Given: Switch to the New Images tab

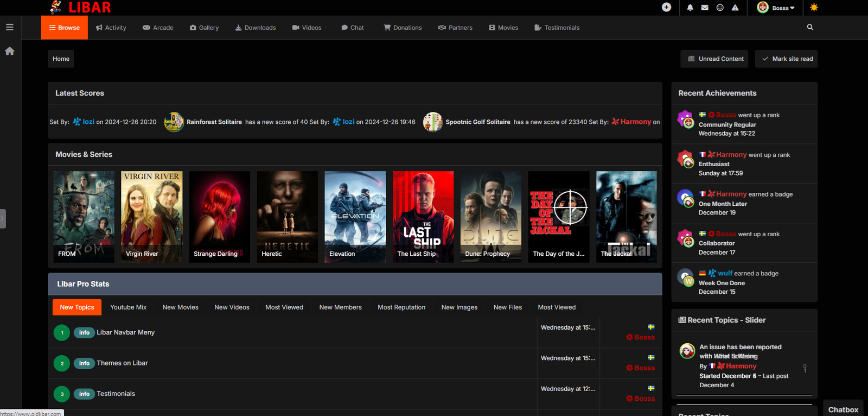Looking at the screenshot, I should click(459, 307).
